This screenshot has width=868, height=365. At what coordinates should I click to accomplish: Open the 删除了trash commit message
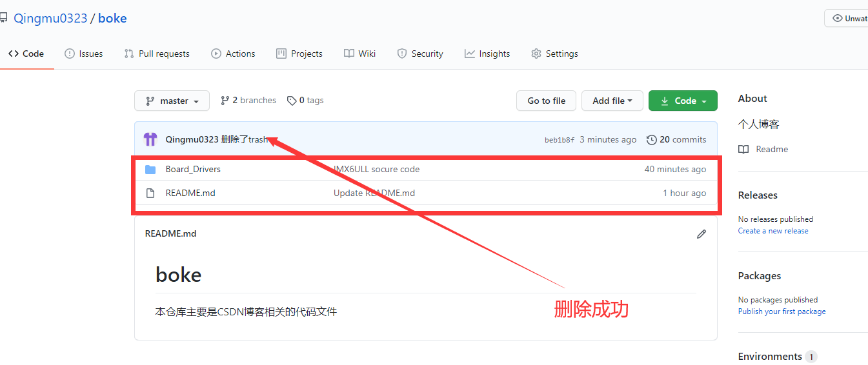tap(245, 139)
